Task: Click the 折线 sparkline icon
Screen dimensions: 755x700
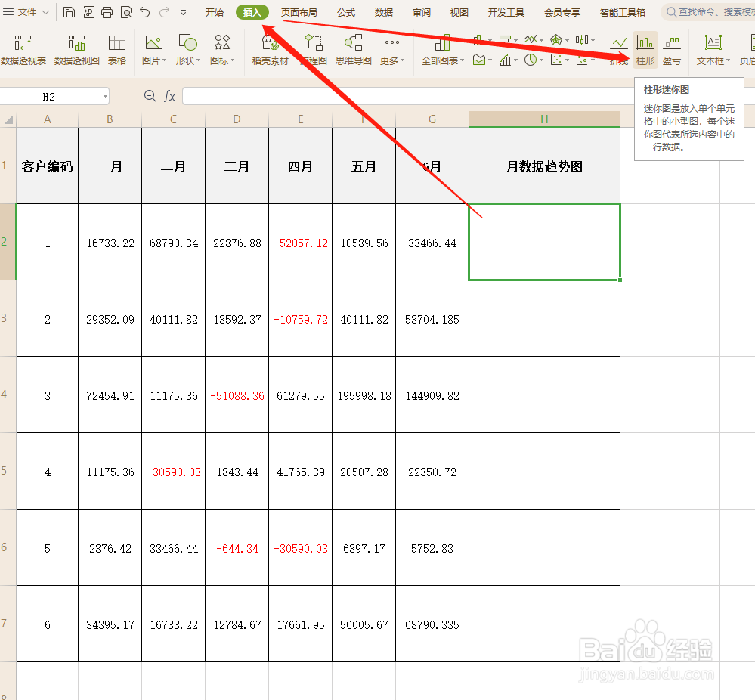Action: click(x=619, y=50)
